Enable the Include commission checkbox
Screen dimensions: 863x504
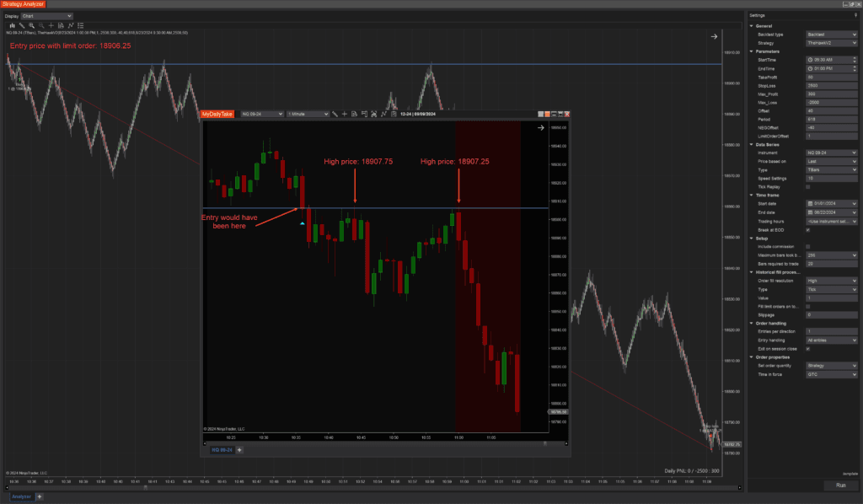pyautogui.click(x=808, y=246)
